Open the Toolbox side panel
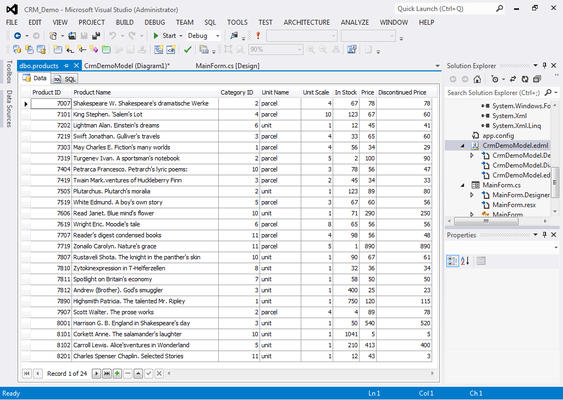The width and height of the screenshot is (563, 400). click(9, 72)
